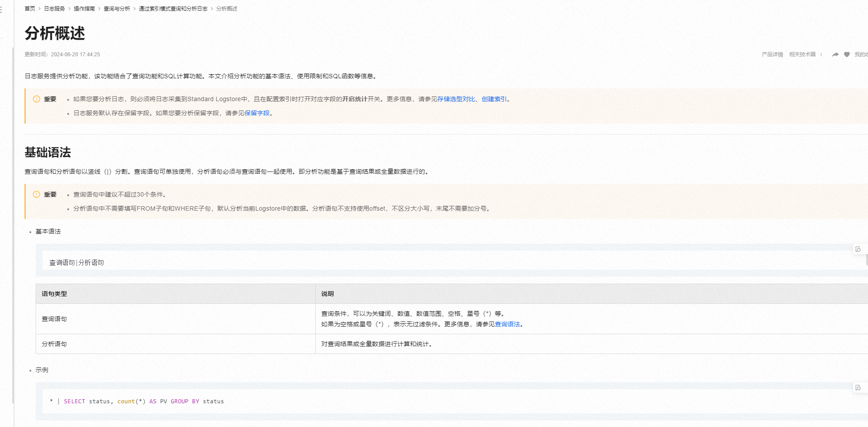Click the warning icon beside 查询语句中建议不超过30个条件

(x=36, y=194)
